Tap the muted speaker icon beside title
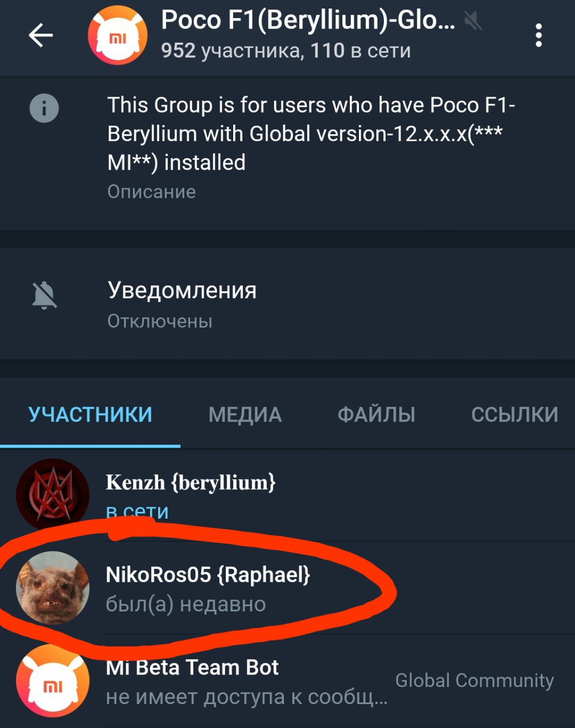Image resolution: width=575 pixels, height=728 pixels. point(473,22)
